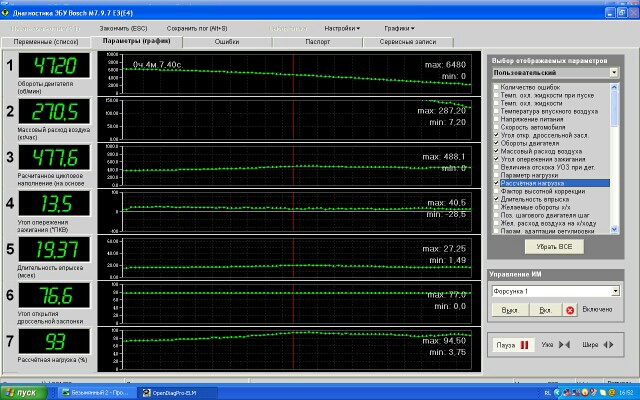The height and width of the screenshot is (400, 640).
Task: Switch to the Параметры (график) tab
Action: (x=136, y=41)
